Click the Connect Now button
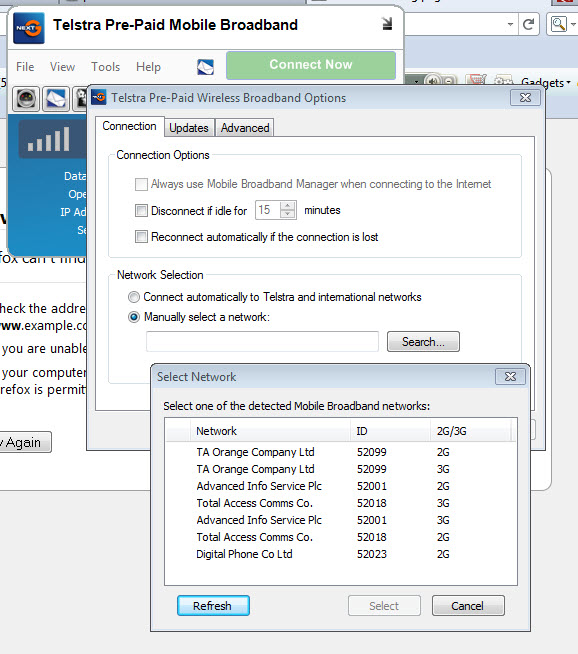The image size is (578, 654). 311,65
